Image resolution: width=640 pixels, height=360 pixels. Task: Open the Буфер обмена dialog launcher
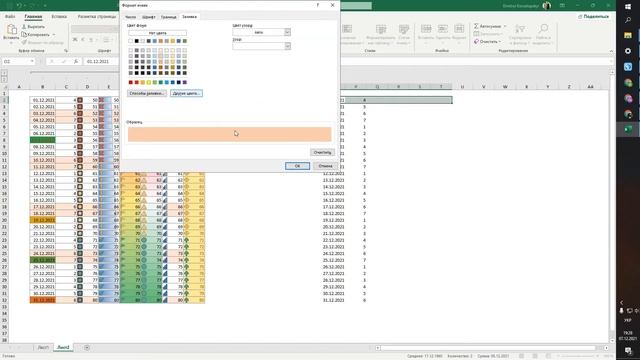(66, 51)
